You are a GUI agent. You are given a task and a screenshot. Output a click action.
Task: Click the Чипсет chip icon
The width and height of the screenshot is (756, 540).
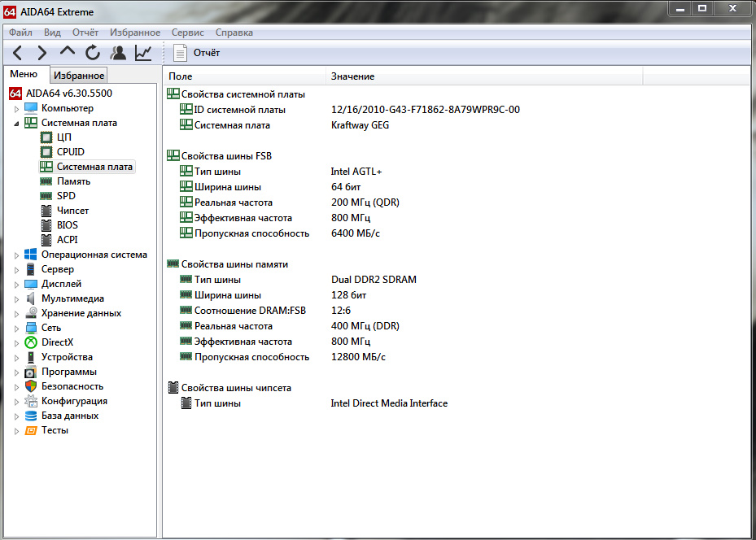(46, 211)
